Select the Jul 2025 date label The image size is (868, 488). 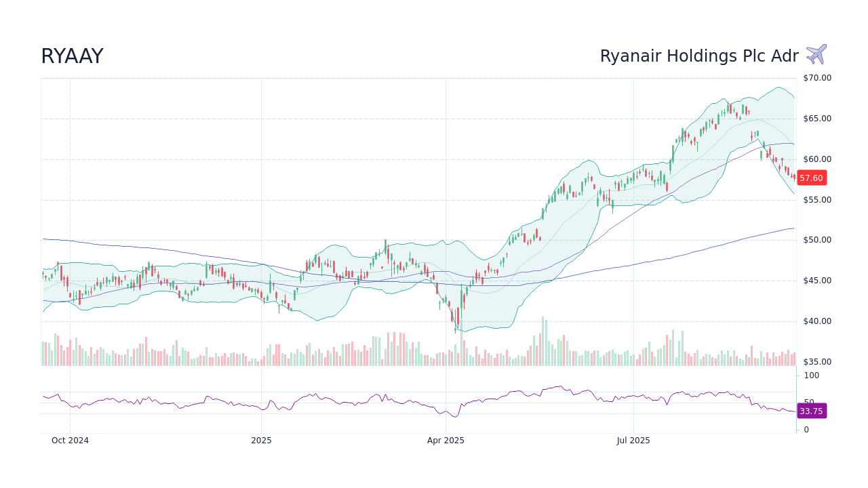633,440
